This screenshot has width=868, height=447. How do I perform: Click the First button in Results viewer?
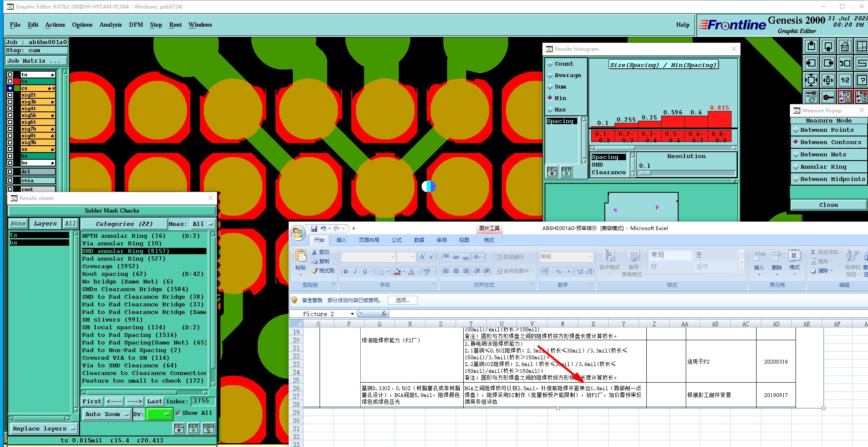(x=92, y=402)
